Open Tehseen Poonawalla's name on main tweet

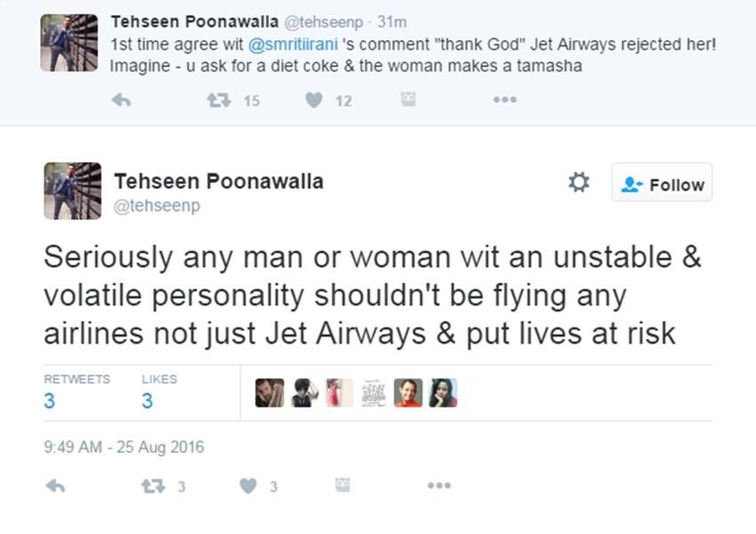(218, 182)
